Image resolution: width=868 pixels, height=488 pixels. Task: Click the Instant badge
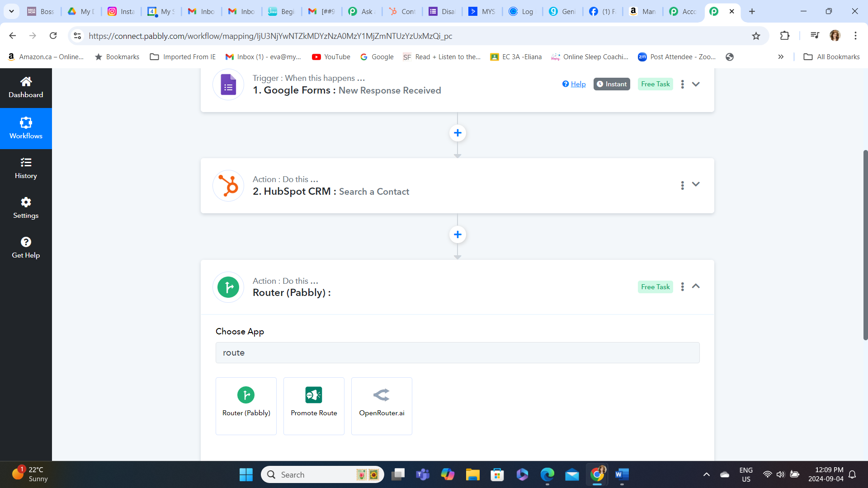coord(612,84)
